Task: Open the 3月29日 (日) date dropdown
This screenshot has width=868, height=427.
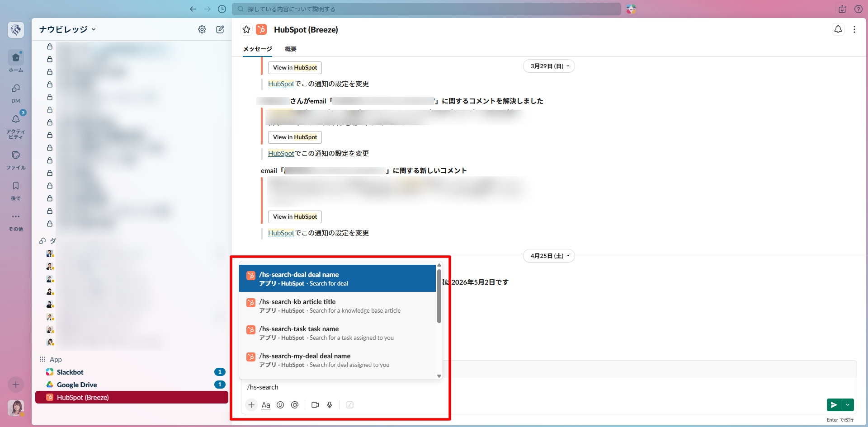Action: pyautogui.click(x=549, y=66)
